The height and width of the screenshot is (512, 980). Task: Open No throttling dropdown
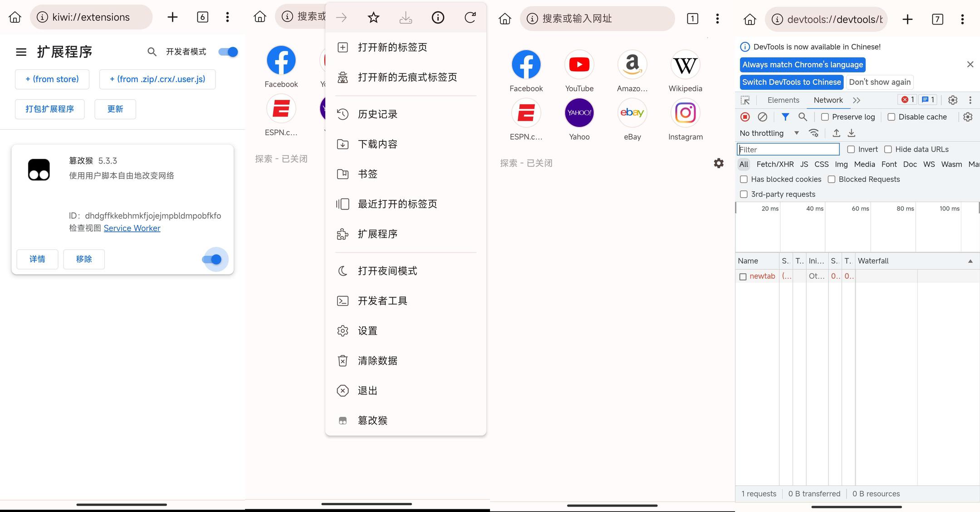769,133
